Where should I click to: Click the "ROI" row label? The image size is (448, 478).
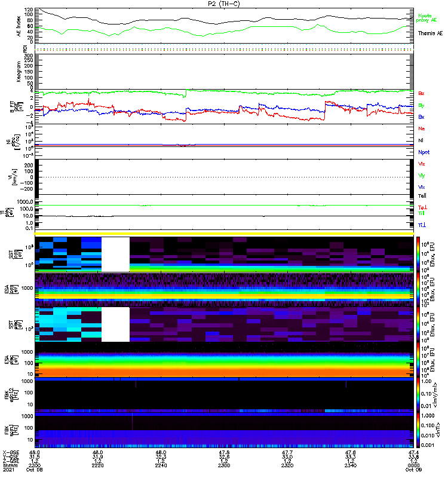[26, 49]
